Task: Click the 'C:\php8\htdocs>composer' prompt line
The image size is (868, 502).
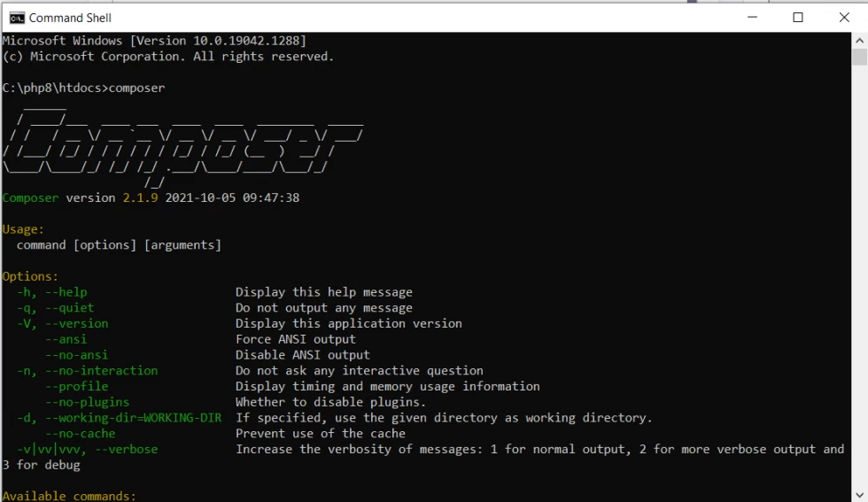Action: [x=83, y=88]
